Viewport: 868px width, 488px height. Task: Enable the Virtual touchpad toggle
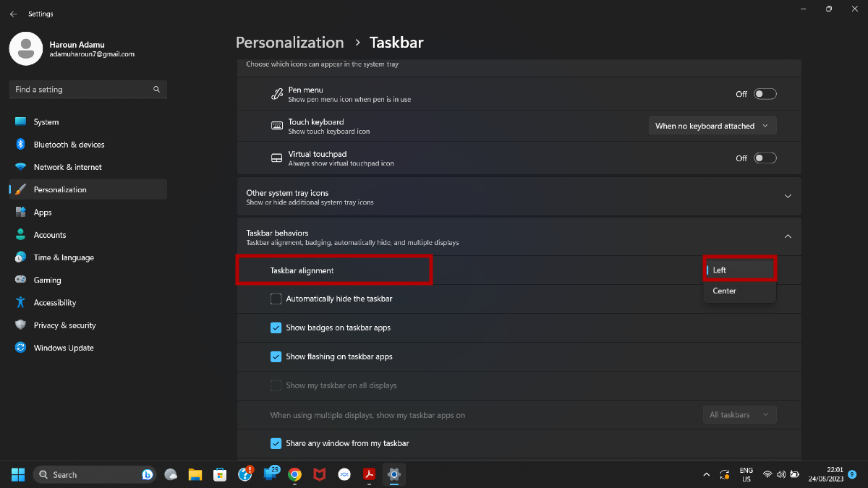click(x=765, y=158)
